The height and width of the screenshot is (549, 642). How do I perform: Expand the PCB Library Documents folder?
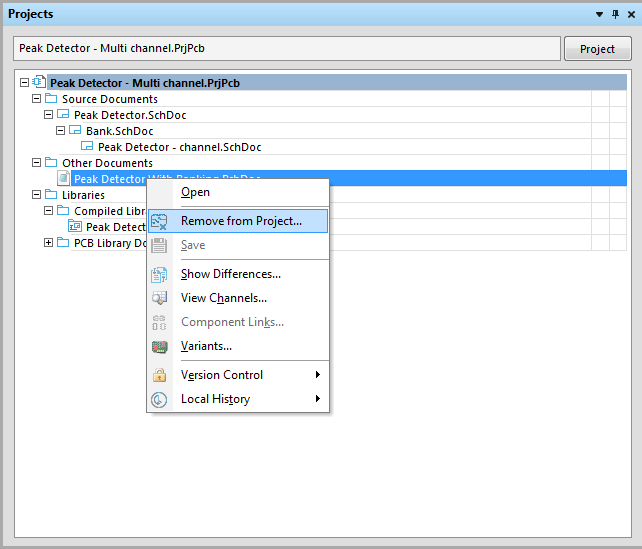pos(49,243)
